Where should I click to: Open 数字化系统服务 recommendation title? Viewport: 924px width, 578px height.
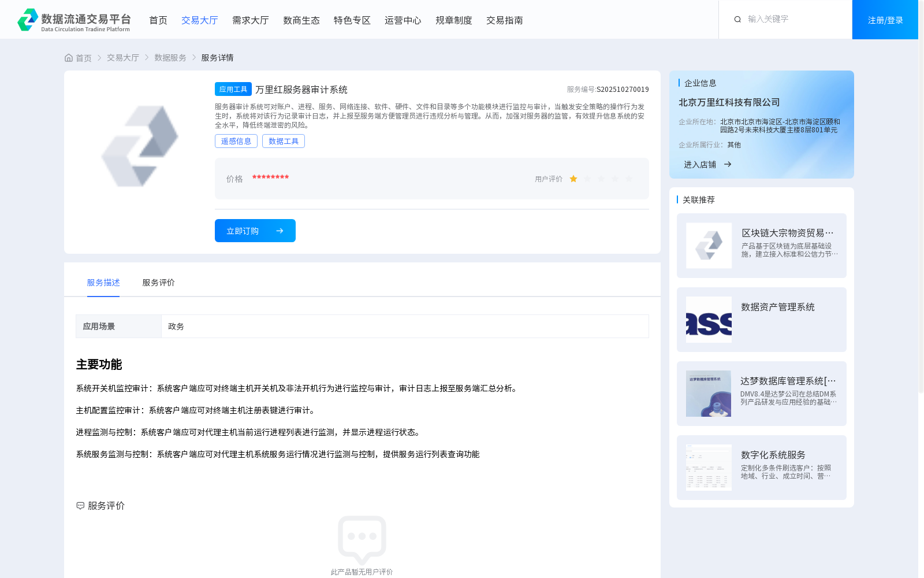click(773, 455)
